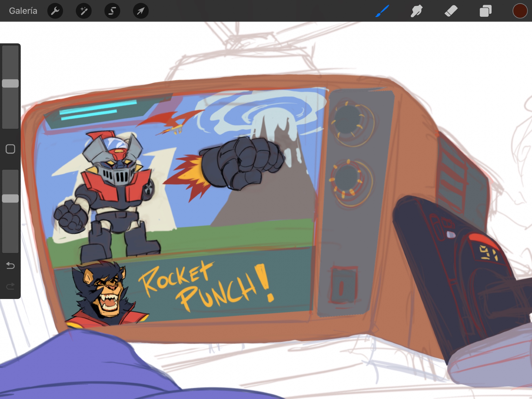Undo the last stroke with the undo arrow

pyautogui.click(x=10, y=265)
